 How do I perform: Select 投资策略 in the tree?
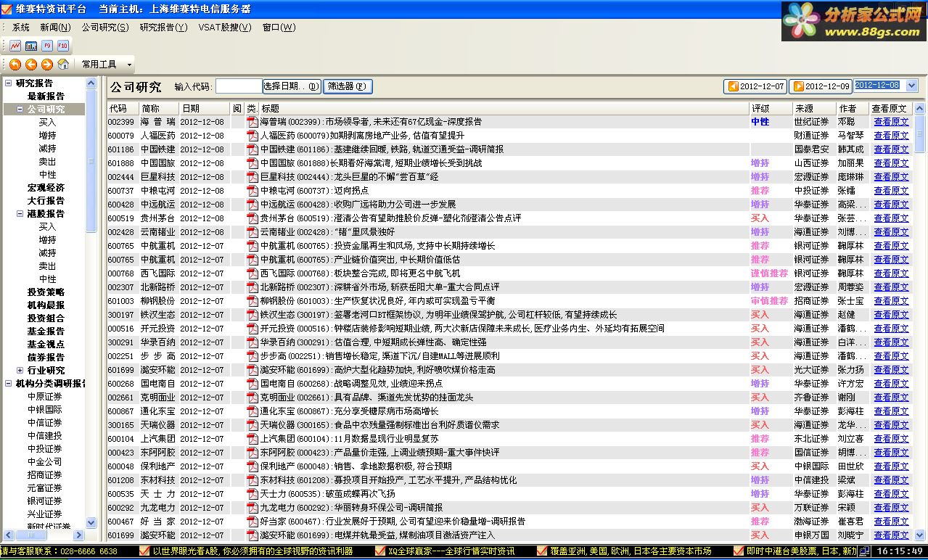click(x=46, y=292)
